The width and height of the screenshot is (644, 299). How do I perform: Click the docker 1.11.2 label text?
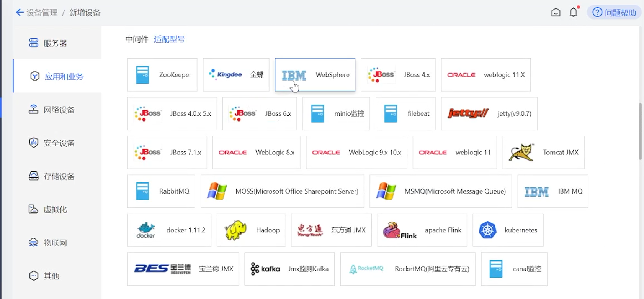tap(186, 230)
